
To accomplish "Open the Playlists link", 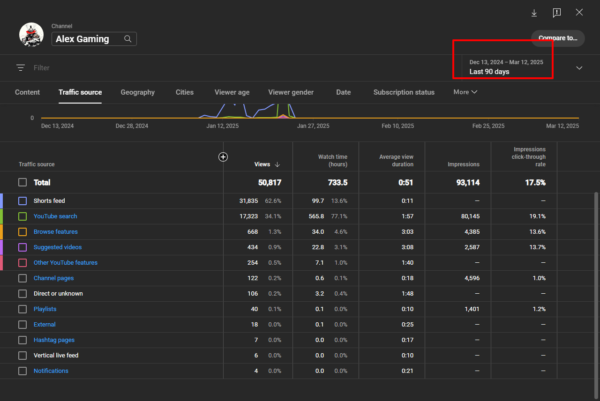I will click(45, 309).
